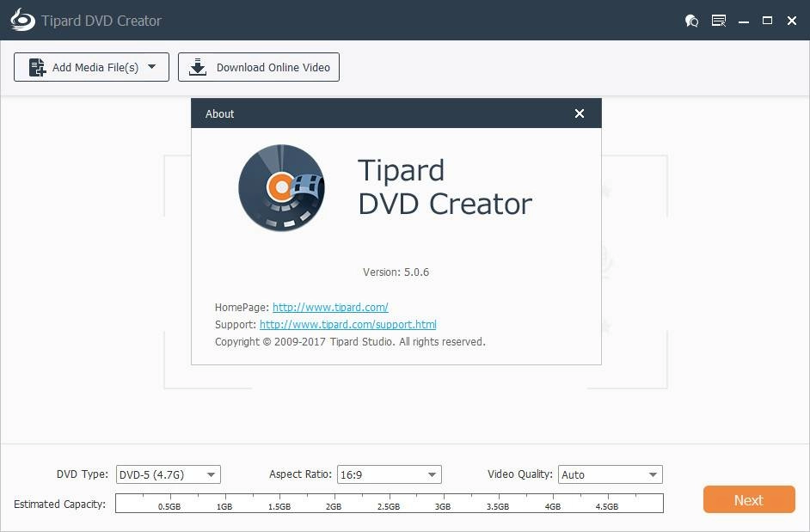The height and width of the screenshot is (532, 810).
Task: Open the Aspect Ratio 16:9 dropdown
Action: point(390,474)
